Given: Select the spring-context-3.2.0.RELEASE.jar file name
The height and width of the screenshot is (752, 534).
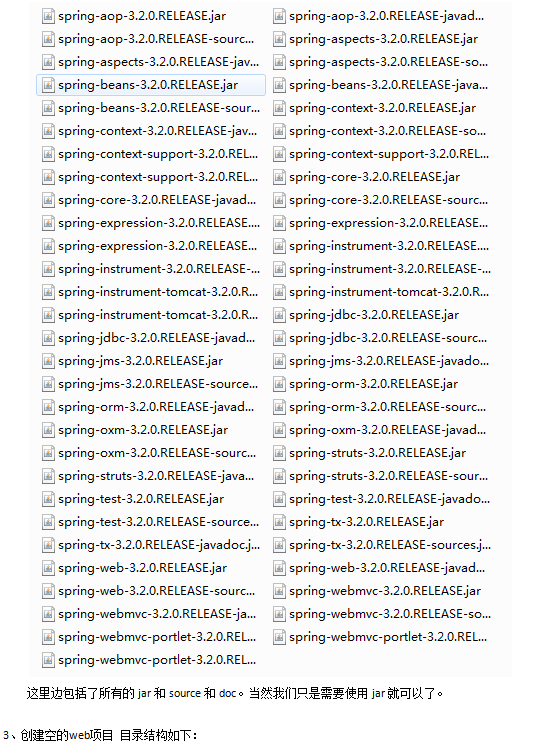Looking at the screenshot, I should coord(382,108).
